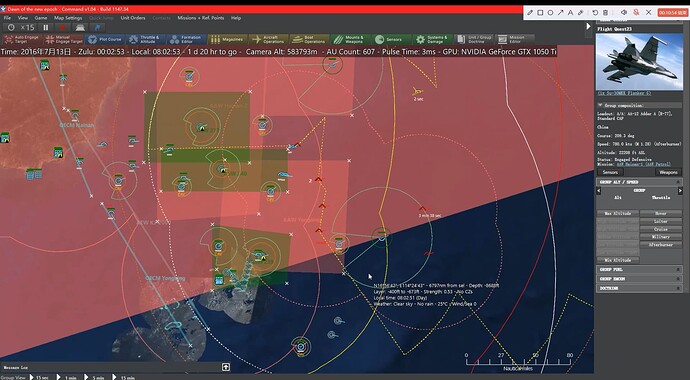The width and height of the screenshot is (690, 380).
Task: Toggle the recorder speaker sound
Action: pos(624,12)
